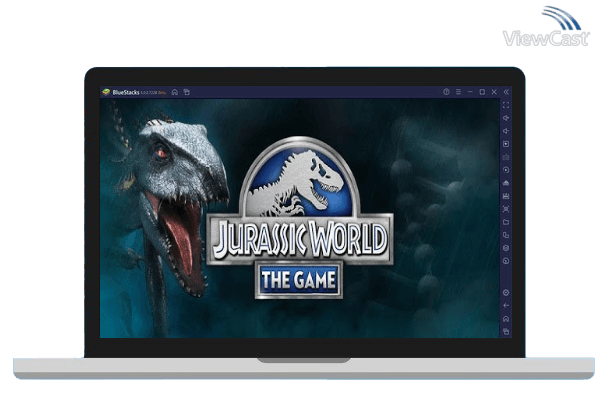This screenshot has width=602, height=414.
Task: Click the Android home icon in sidebar
Action: point(506,319)
